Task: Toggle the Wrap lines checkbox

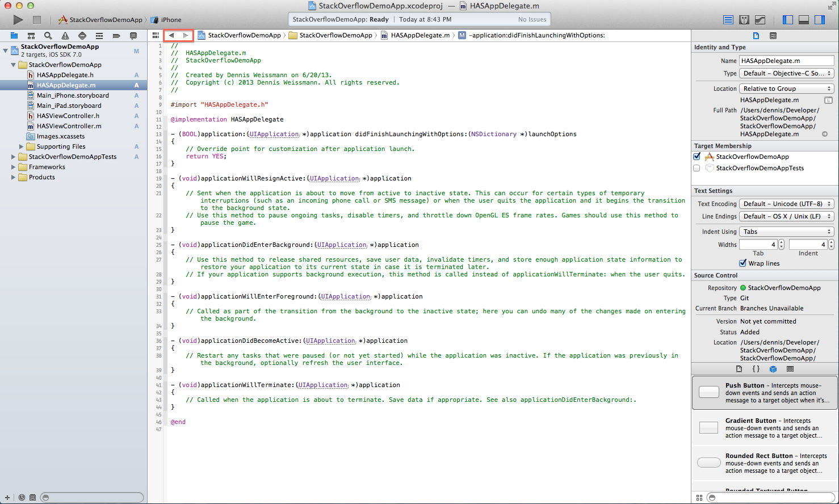Action: click(743, 263)
